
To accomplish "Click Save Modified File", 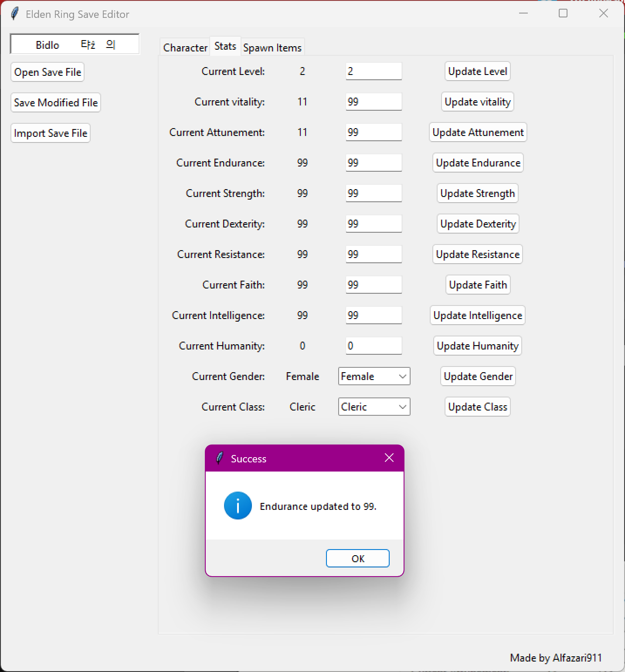I will click(x=56, y=103).
